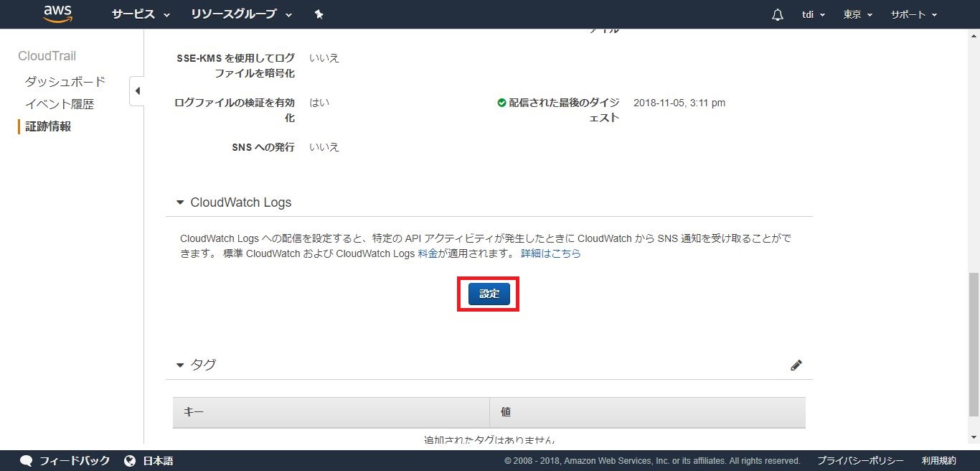Collapse the タグ section
The image size is (980, 471).
(x=180, y=365)
